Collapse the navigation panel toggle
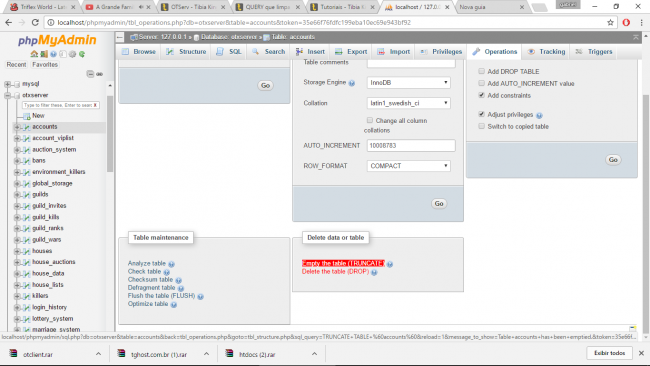 pyautogui.click(x=120, y=37)
